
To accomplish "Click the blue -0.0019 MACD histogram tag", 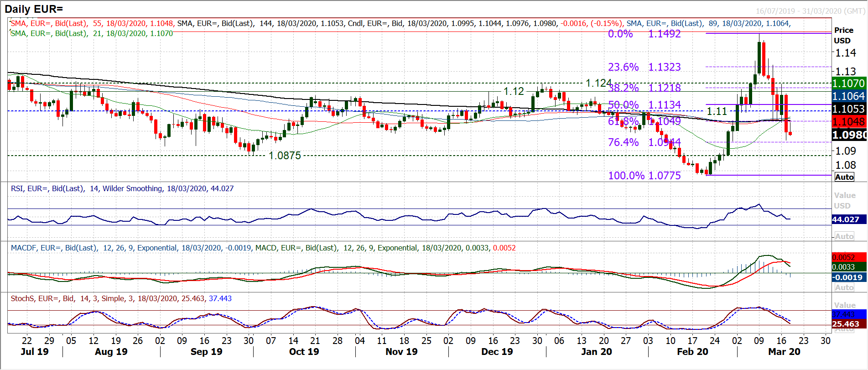I will (x=848, y=277).
